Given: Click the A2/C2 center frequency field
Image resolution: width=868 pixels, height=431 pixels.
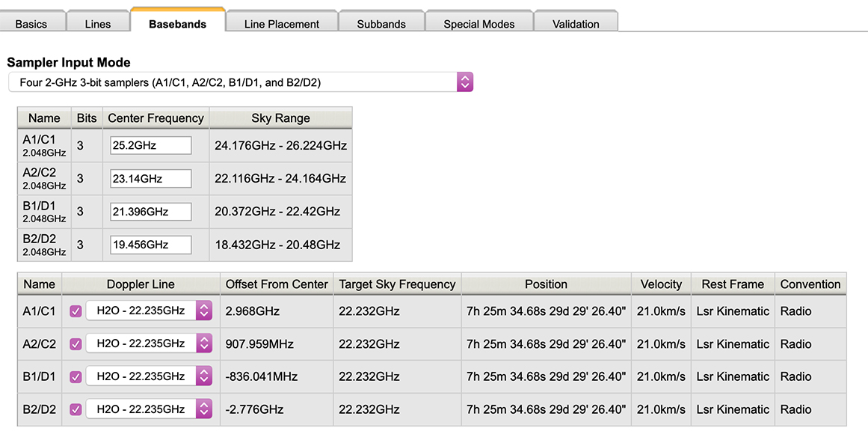Looking at the screenshot, I should pyautogui.click(x=150, y=179).
